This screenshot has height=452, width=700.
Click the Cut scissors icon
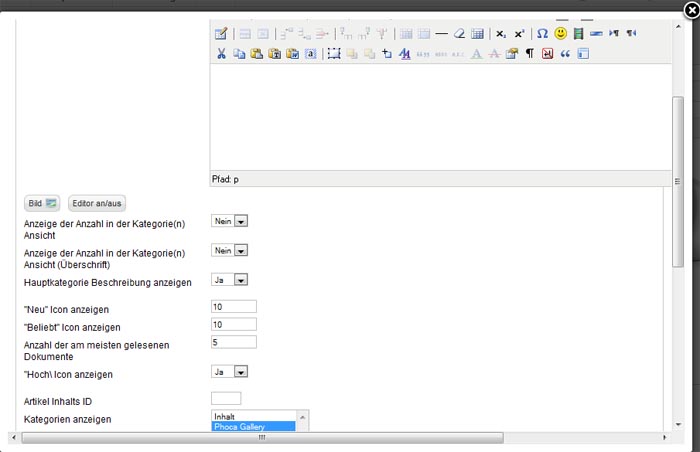tap(221, 53)
